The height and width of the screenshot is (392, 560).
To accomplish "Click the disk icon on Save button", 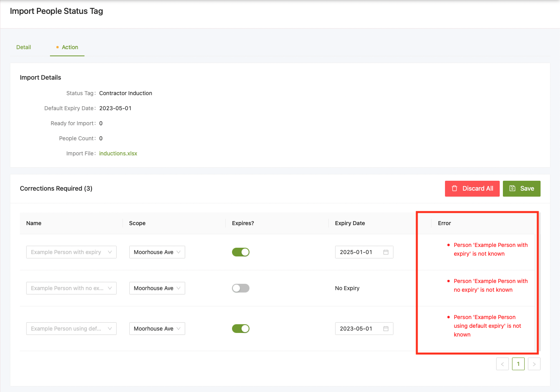I will pyautogui.click(x=512, y=189).
